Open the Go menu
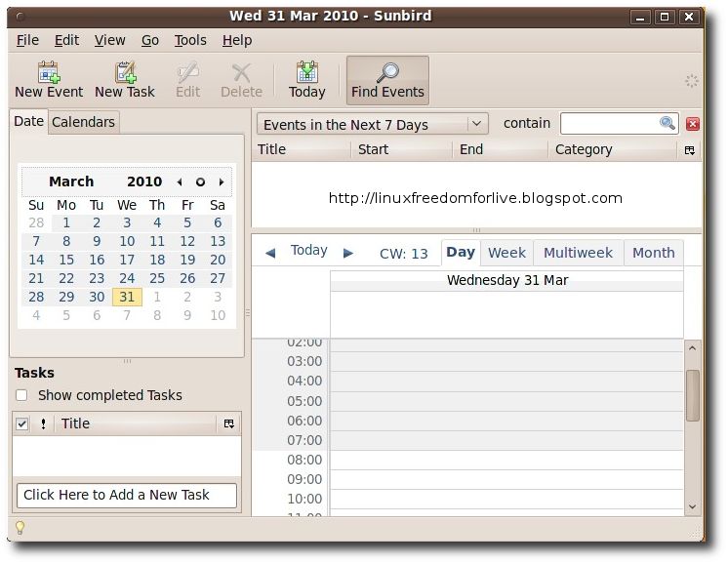Image resolution: width=728 pixels, height=564 pixels. click(x=150, y=40)
